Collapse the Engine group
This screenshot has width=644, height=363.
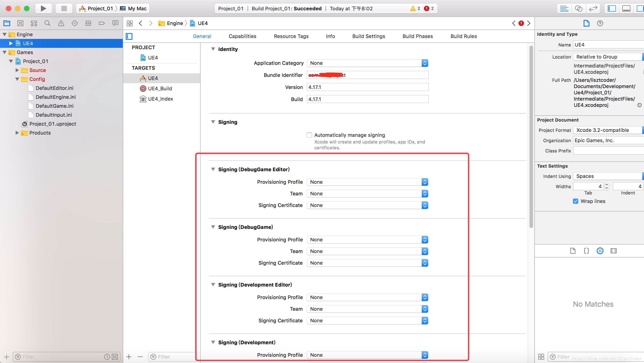(x=4, y=34)
